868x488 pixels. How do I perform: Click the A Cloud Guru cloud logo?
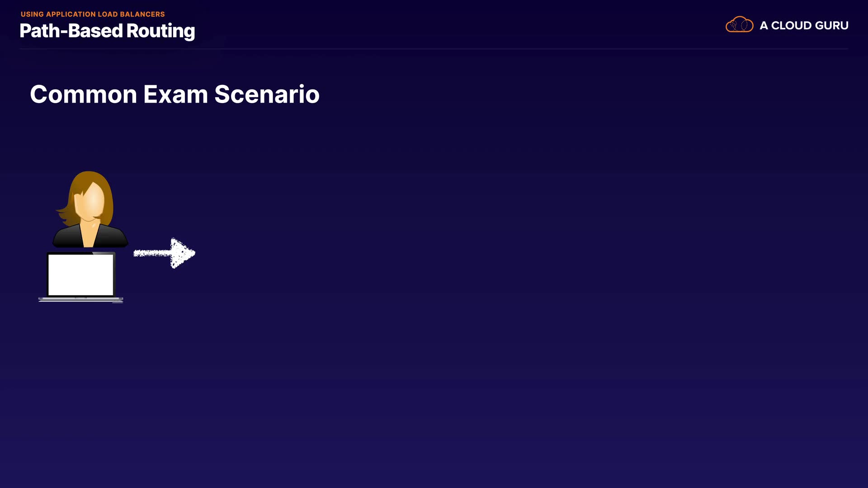(x=739, y=25)
